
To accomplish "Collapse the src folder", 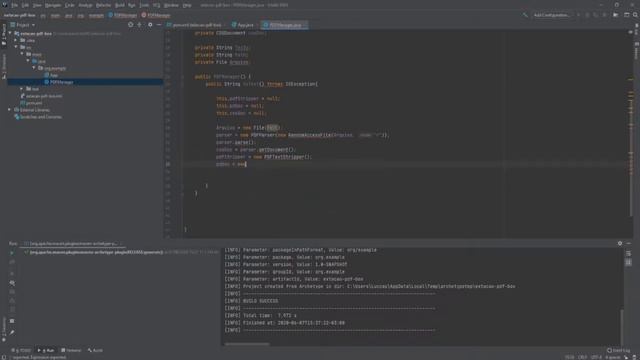I will 16,47.
